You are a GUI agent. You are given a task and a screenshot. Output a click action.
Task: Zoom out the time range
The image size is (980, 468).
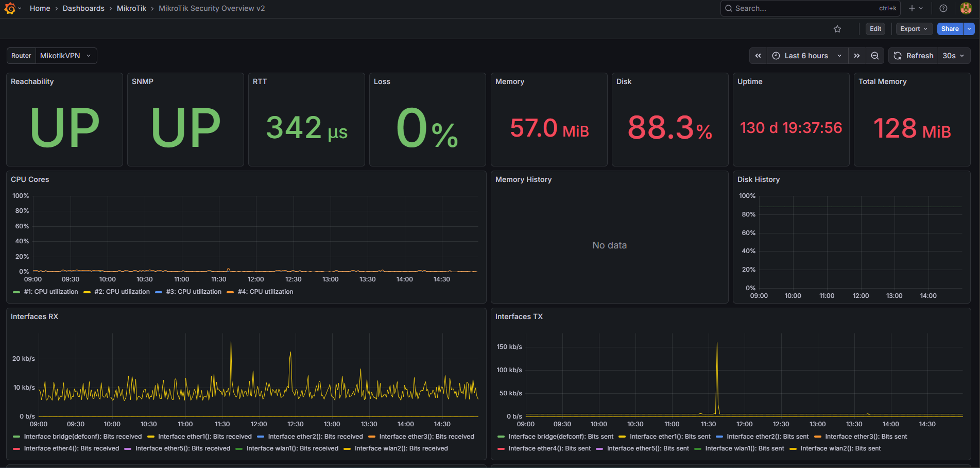[874, 56]
